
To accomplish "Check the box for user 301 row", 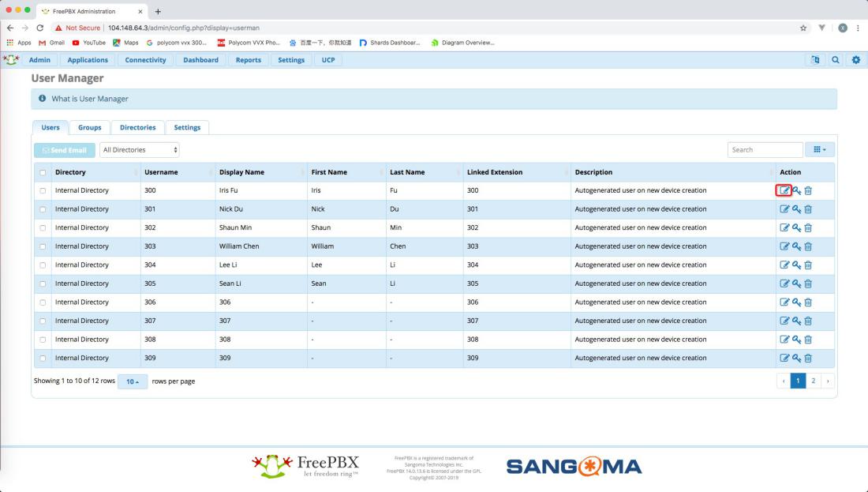I will click(43, 209).
